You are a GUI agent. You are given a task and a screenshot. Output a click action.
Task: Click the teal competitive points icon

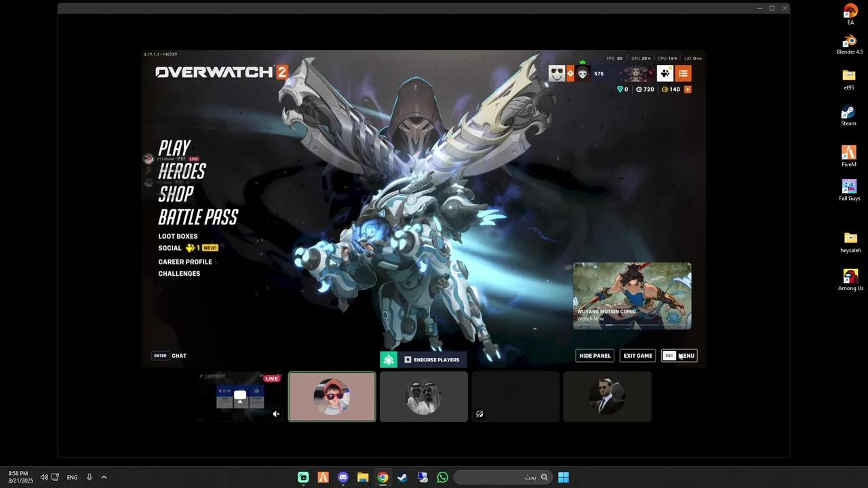[620, 89]
